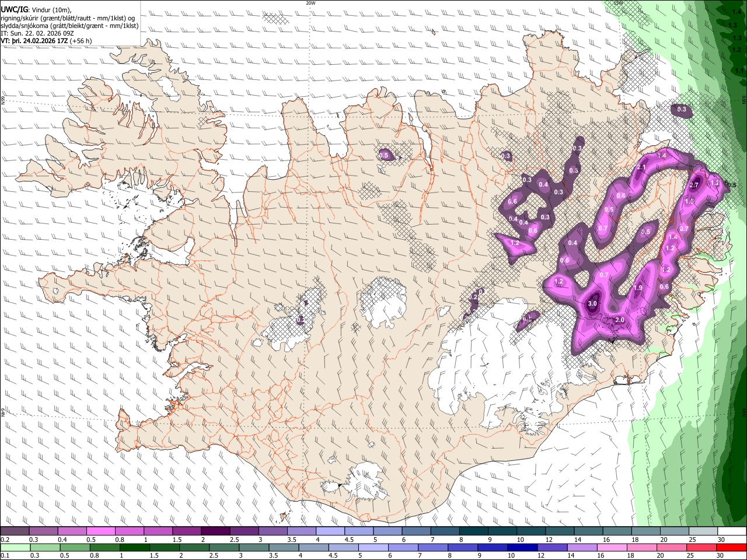Click the black 1.4 label in green rain band

pyautogui.click(x=736, y=12)
